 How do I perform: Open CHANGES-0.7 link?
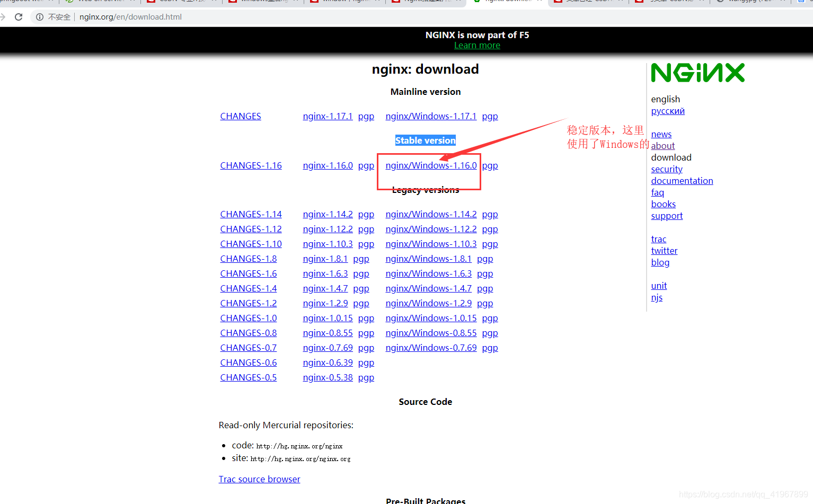click(249, 348)
